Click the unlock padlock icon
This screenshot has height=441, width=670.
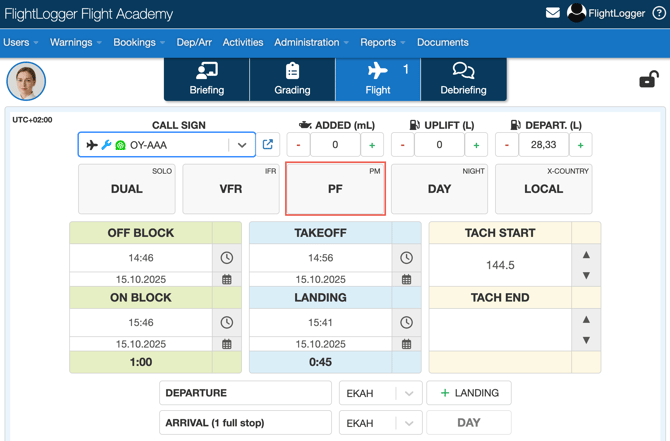(648, 80)
